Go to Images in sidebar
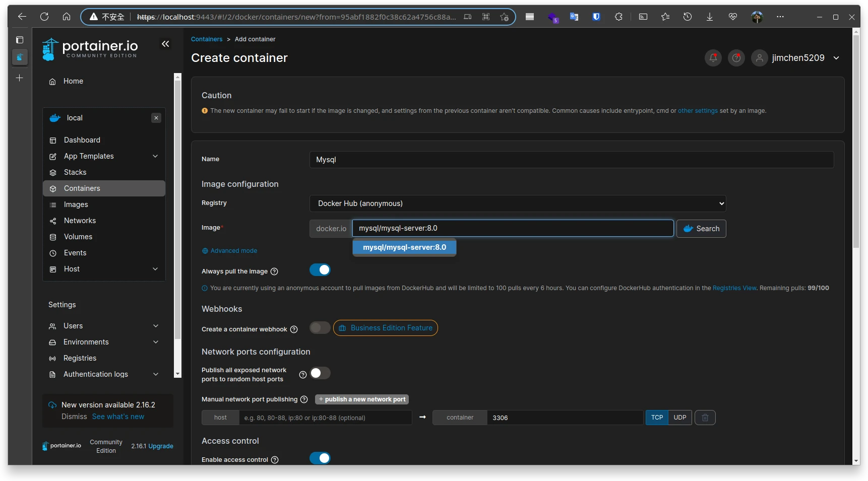The image size is (868, 481). [x=76, y=204]
